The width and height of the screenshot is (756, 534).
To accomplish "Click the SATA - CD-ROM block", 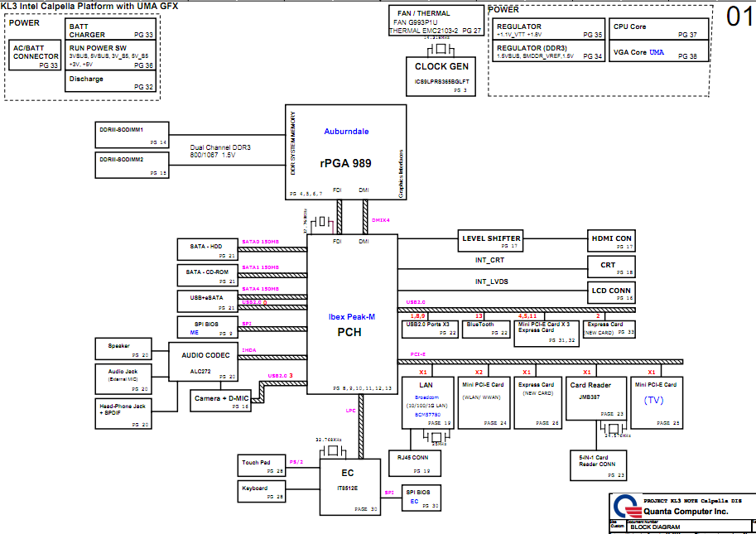I will 208,276.
